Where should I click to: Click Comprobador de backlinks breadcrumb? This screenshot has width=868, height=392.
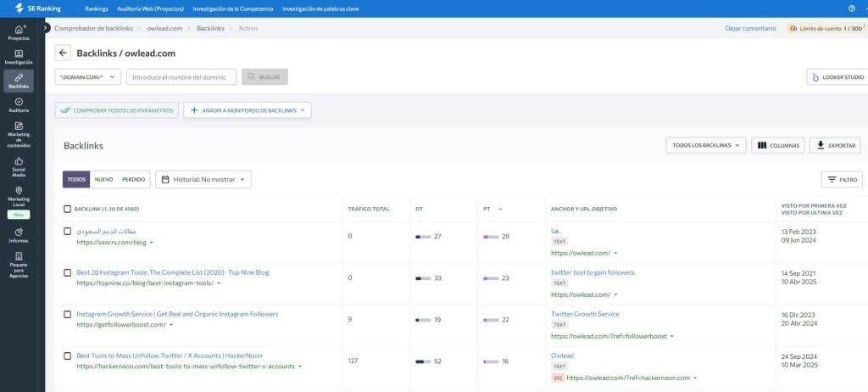coord(93,28)
